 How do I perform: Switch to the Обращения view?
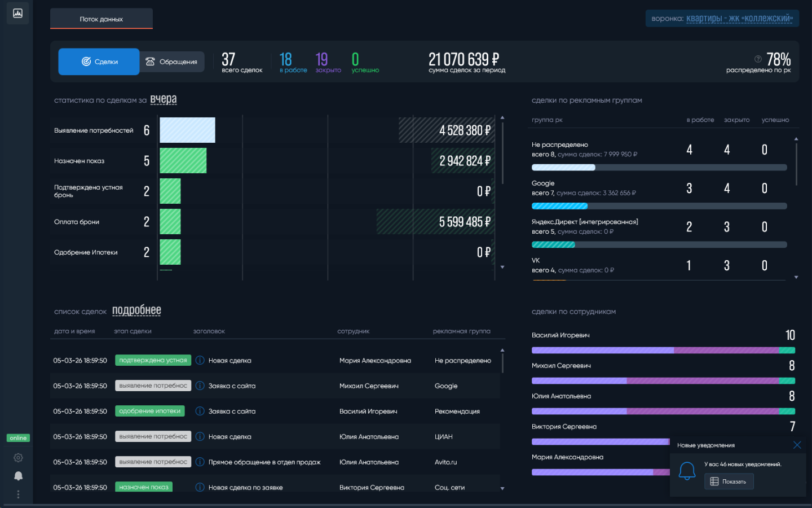(x=172, y=62)
